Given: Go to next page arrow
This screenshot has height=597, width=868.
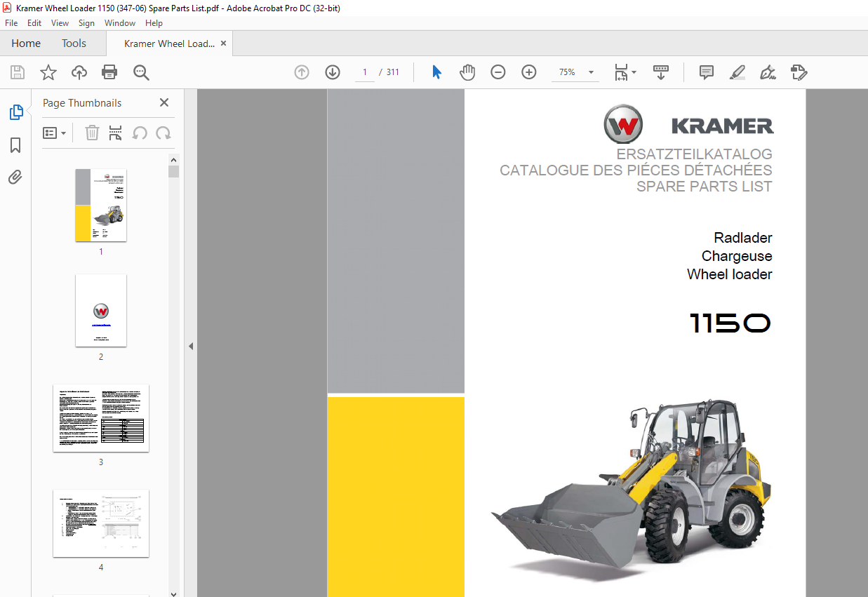Looking at the screenshot, I should point(333,72).
